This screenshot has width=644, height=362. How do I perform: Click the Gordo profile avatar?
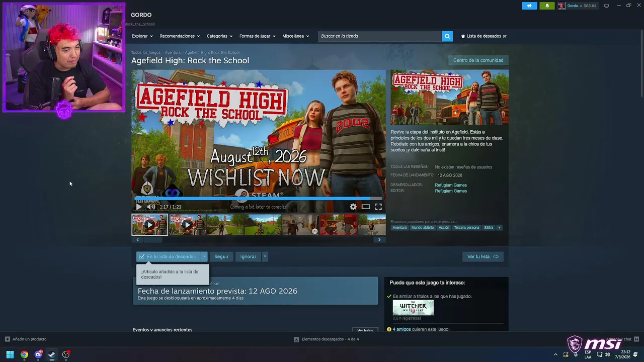[561, 6]
